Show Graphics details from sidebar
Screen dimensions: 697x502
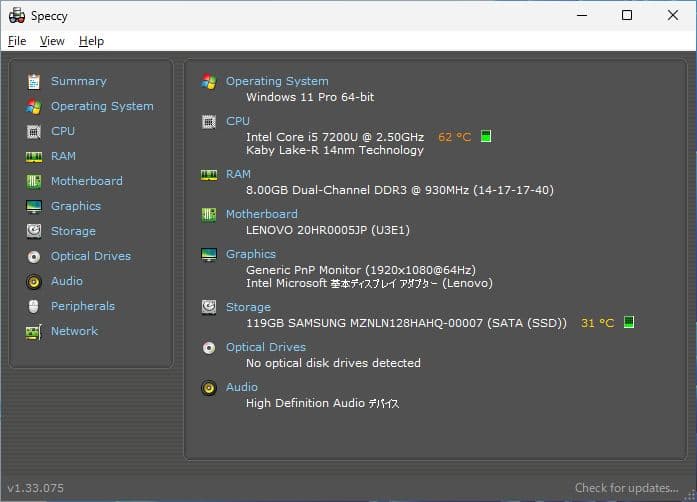coord(76,206)
